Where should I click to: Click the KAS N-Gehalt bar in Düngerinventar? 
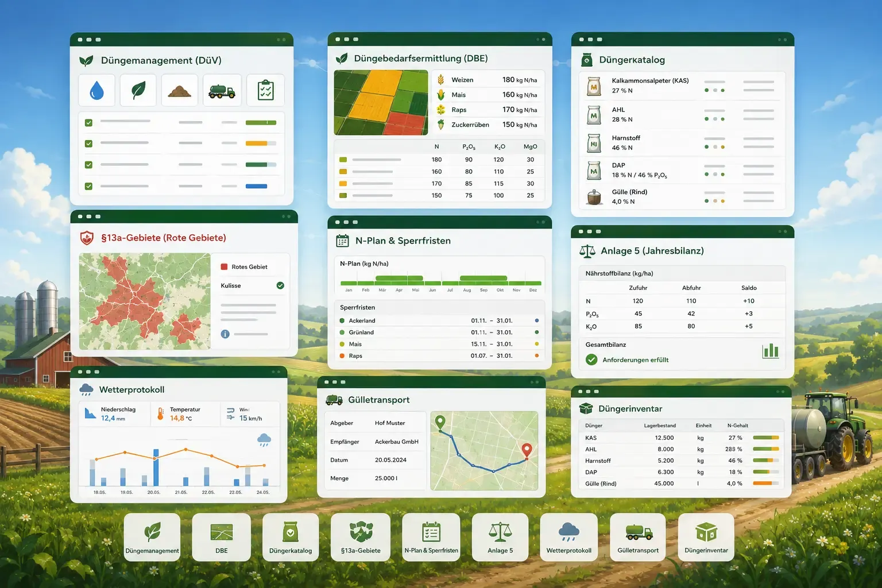pyautogui.click(x=766, y=438)
